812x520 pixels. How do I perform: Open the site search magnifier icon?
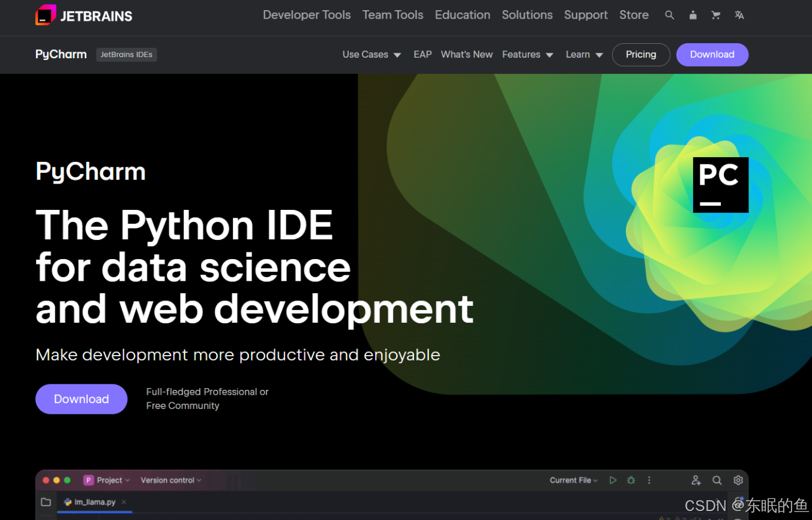669,16
